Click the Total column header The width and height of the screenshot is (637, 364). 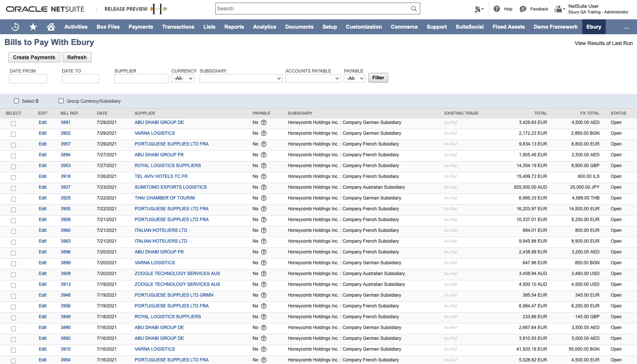540,113
